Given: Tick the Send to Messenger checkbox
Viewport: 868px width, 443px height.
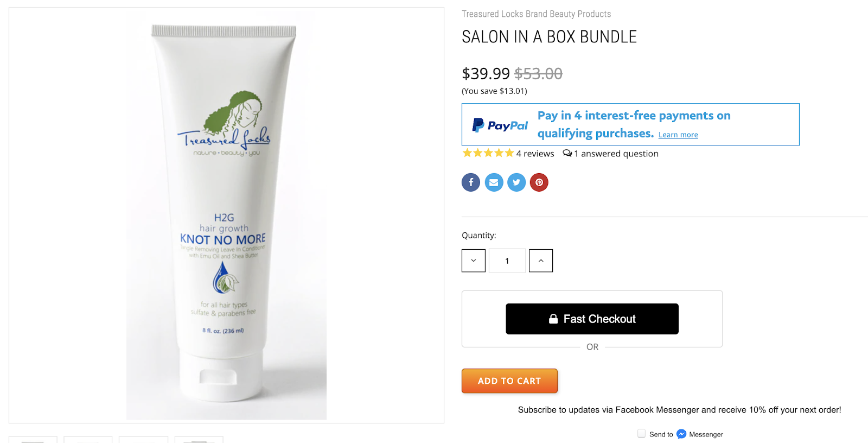Looking at the screenshot, I should pos(642,434).
